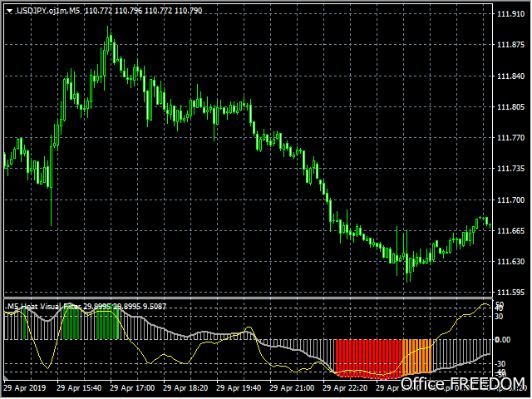The width and height of the screenshot is (532, 399).
Task: Pick the 111.770 price scale label
Action: (510, 138)
